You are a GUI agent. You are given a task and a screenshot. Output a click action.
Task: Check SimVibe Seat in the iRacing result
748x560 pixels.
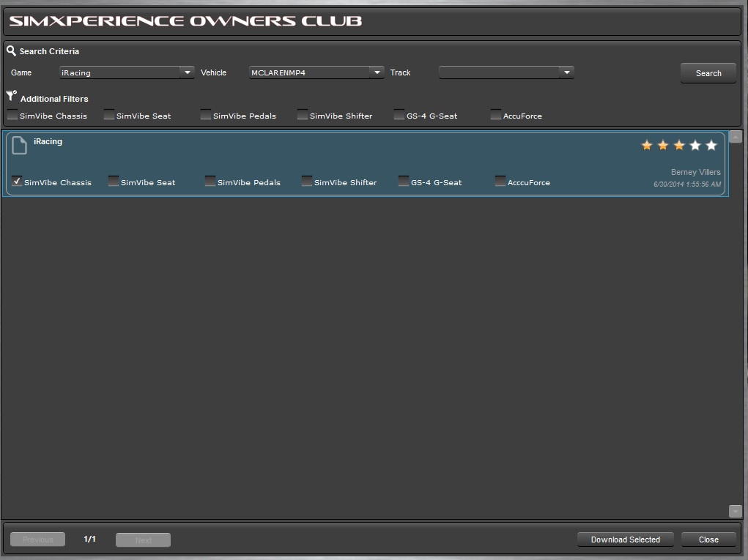(x=114, y=181)
